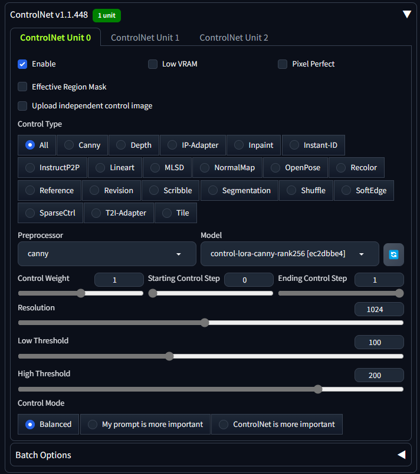Viewport: 420px width, 474px height.
Task: Collapse the ControlNet panel with the triangle
Action: click(x=407, y=14)
